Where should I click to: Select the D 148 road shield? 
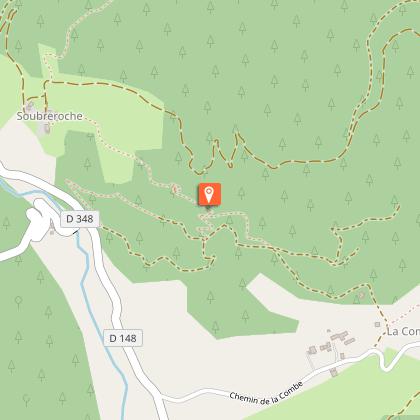(x=123, y=338)
